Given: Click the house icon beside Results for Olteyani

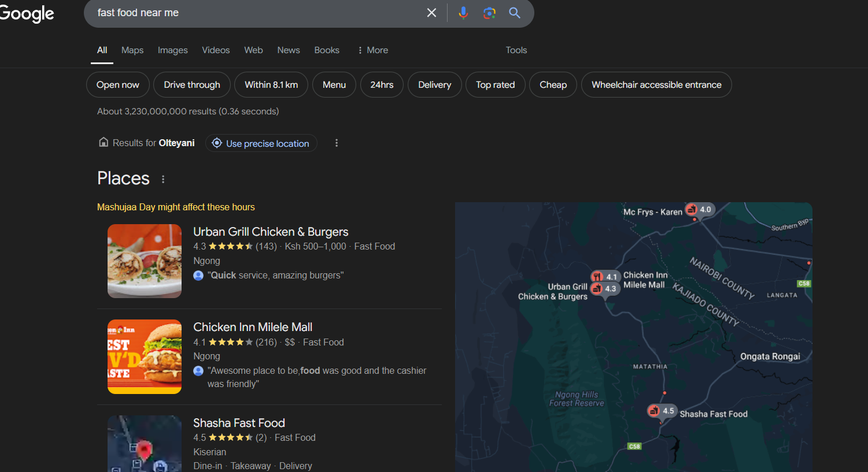Looking at the screenshot, I should pos(104,142).
